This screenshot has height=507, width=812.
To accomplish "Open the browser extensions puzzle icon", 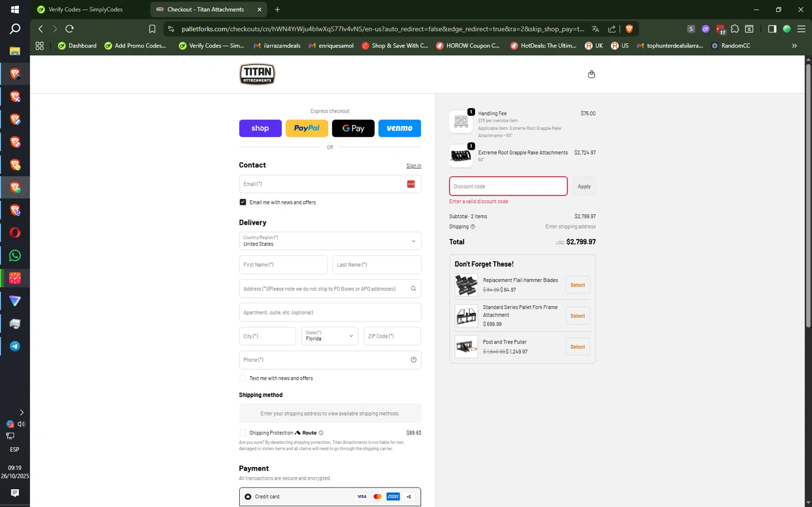I will (x=735, y=29).
